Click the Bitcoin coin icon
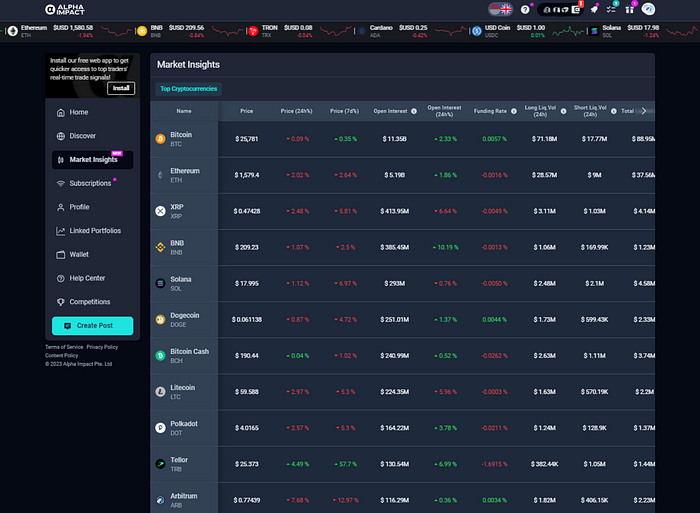This screenshot has width=700, height=513. (160, 139)
